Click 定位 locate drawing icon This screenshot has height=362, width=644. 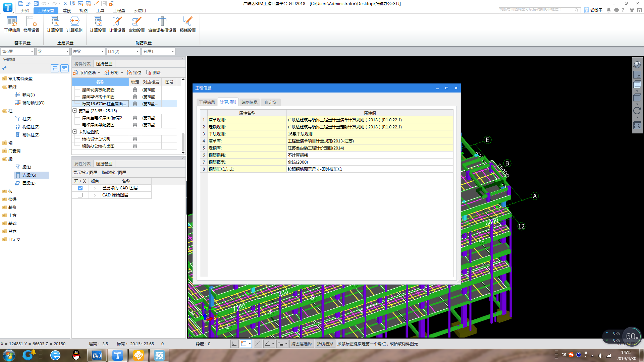pos(134,72)
